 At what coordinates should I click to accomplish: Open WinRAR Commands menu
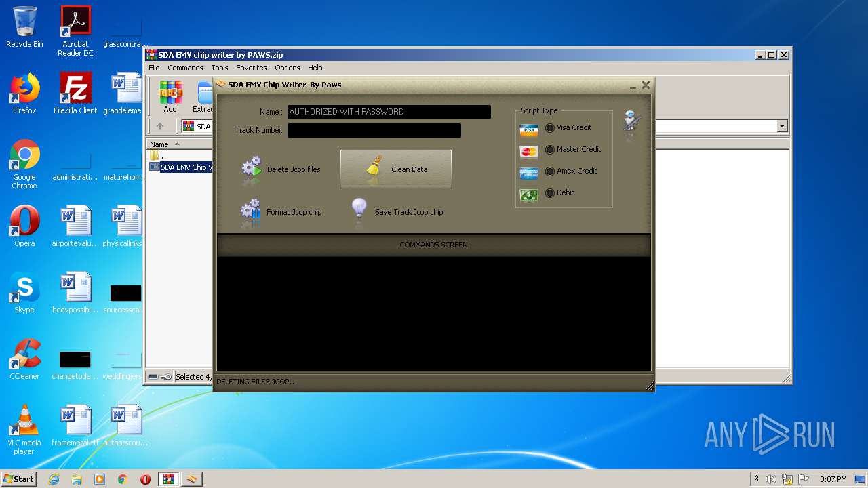[x=185, y=68]
